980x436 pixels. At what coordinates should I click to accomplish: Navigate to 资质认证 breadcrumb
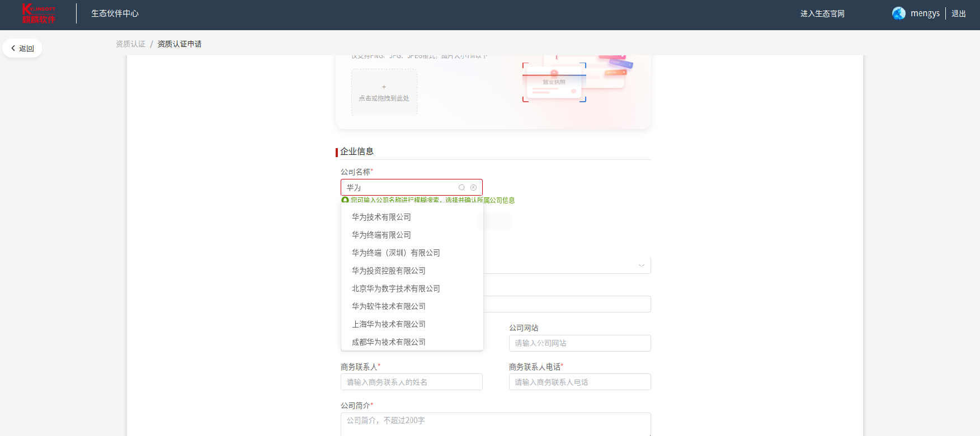pyautogui.click(x=130, y=44)
